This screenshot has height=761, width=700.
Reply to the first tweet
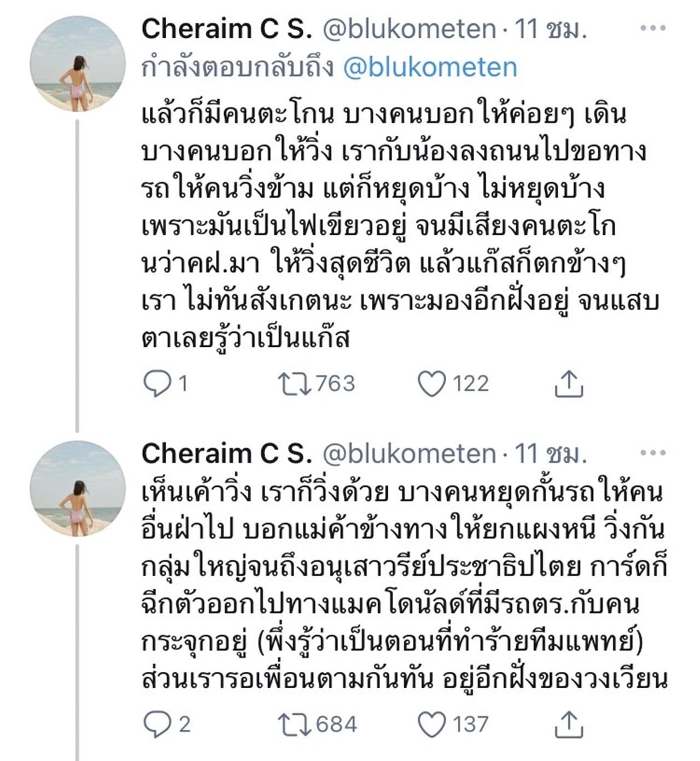pyautogui.click(x=157, y=384)
